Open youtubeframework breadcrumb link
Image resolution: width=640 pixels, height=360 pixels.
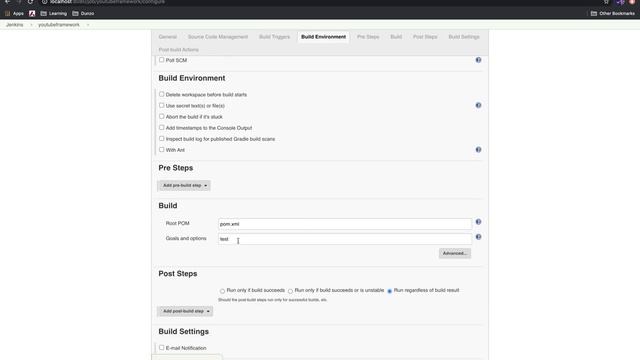pos(59,25)
